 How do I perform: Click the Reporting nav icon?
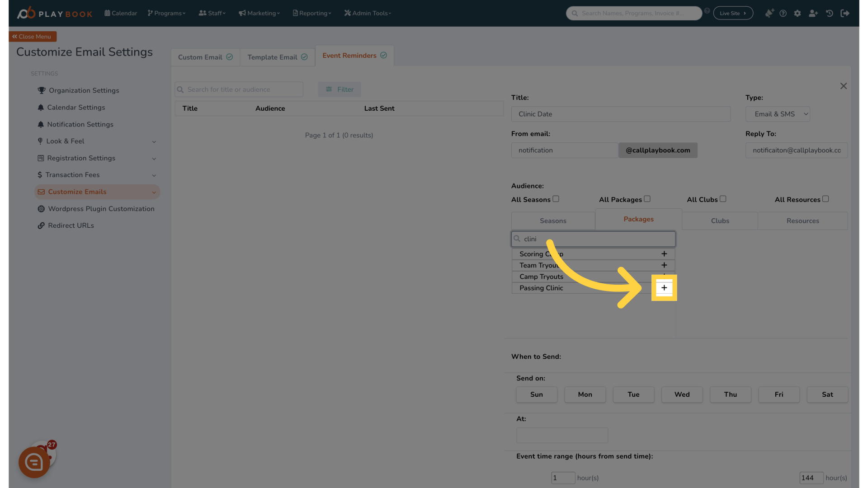pos(295,13)
